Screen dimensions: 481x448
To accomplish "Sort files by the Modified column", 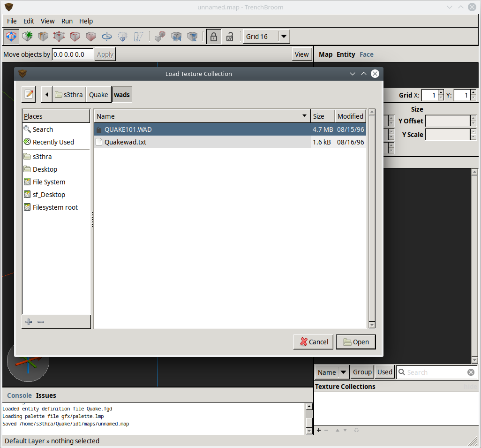I will coord(350,116).
